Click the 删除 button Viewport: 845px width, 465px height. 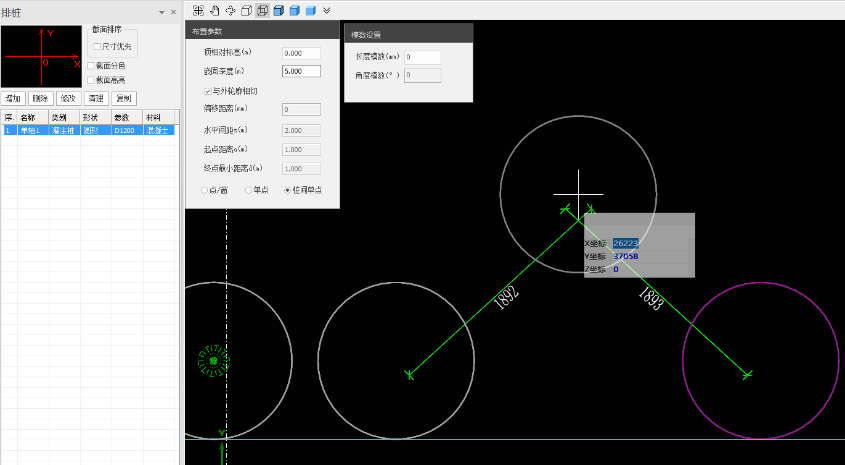click(x=41, y=98)
